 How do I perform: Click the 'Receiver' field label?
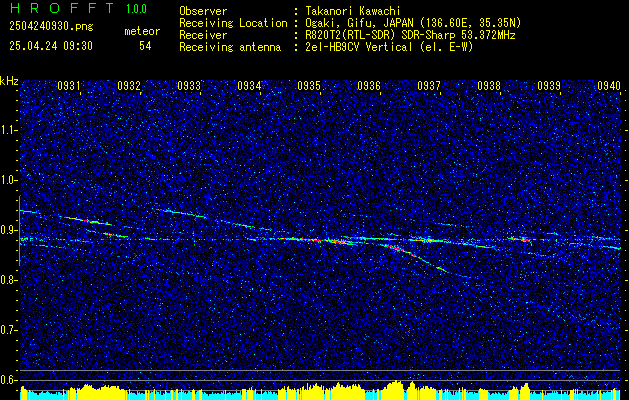pos(203,35)
